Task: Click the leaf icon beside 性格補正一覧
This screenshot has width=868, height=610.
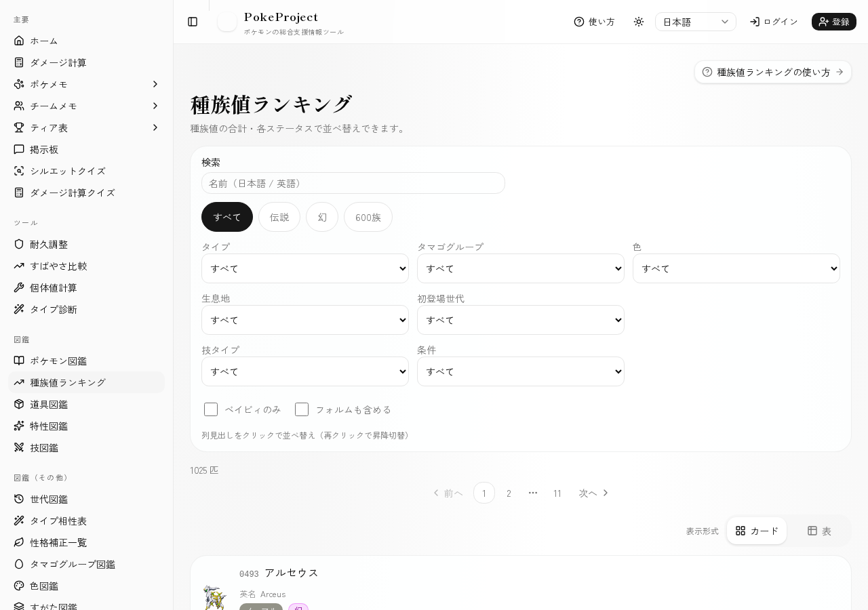Action: coord(19,542)
